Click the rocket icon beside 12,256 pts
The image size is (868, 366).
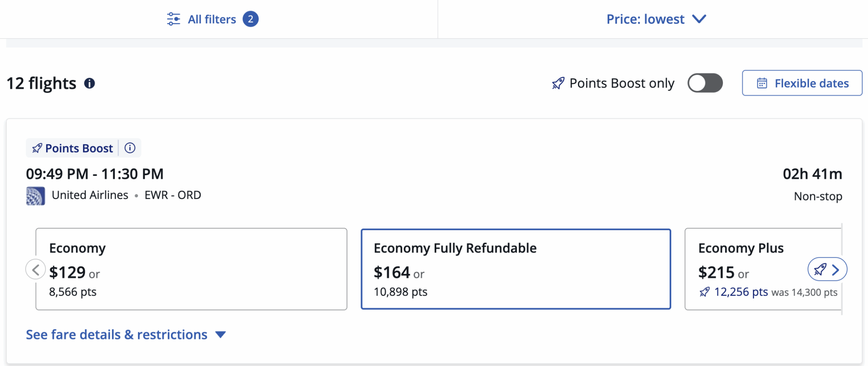tap(704, 292)
